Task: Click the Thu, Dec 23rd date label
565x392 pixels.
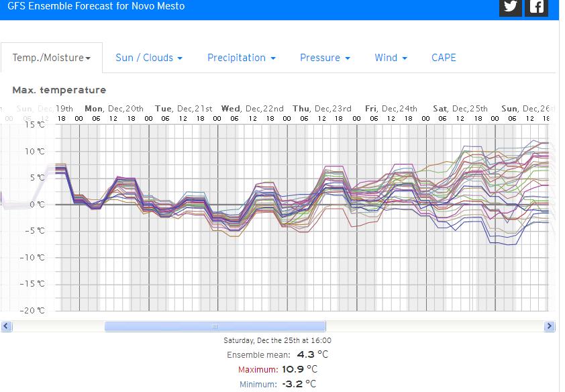Action: 322,108
